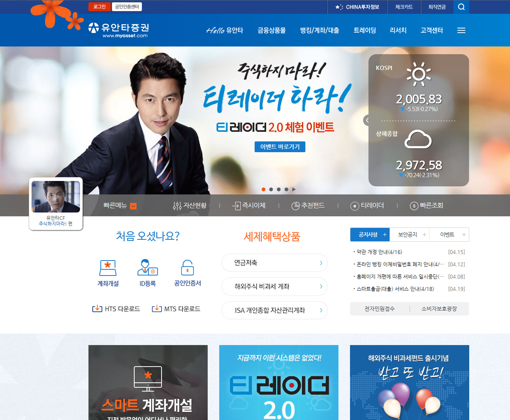Open the ISA 개인종합 자산관리계좌 chevron
The image size is (510, 420).
[321, 310]
